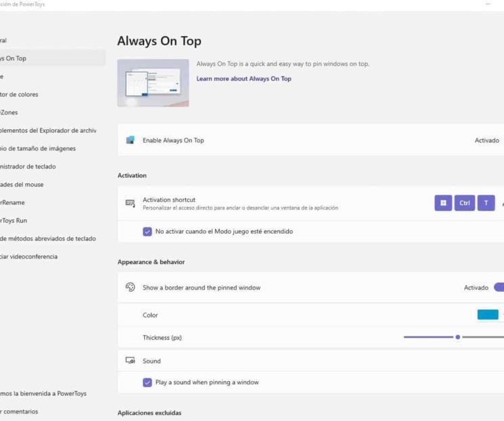Screen dimensions: 504x421
Task: Click the keyboard icon beside Activation shortcut
Action: click(x=130, y=203)
